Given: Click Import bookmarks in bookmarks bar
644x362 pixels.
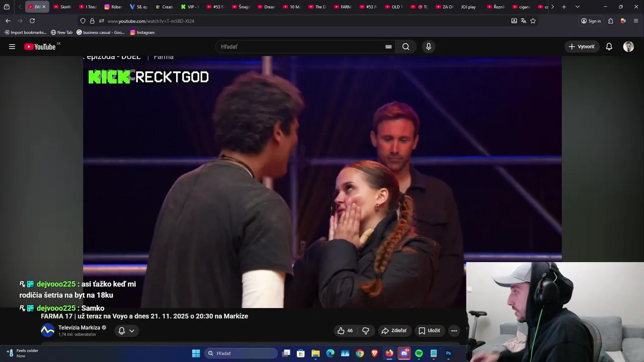Looking at the screenshot, I should (x=25, y=32).
